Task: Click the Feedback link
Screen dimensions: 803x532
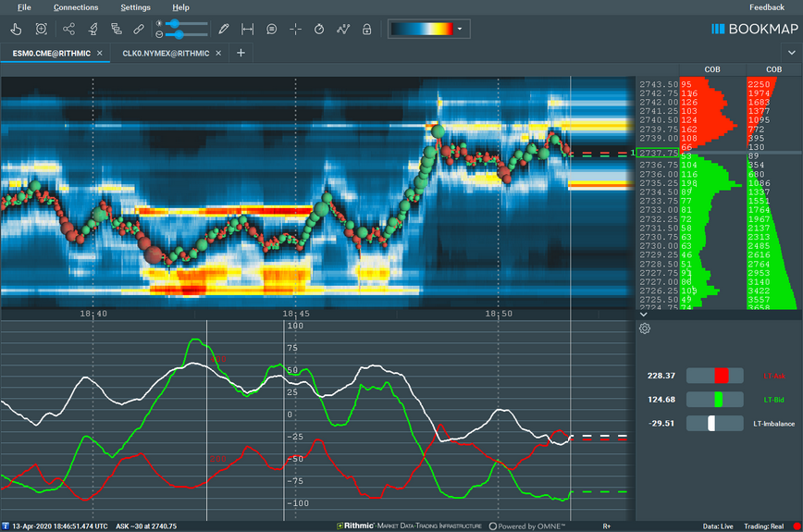Action: [x=766, y=7]
